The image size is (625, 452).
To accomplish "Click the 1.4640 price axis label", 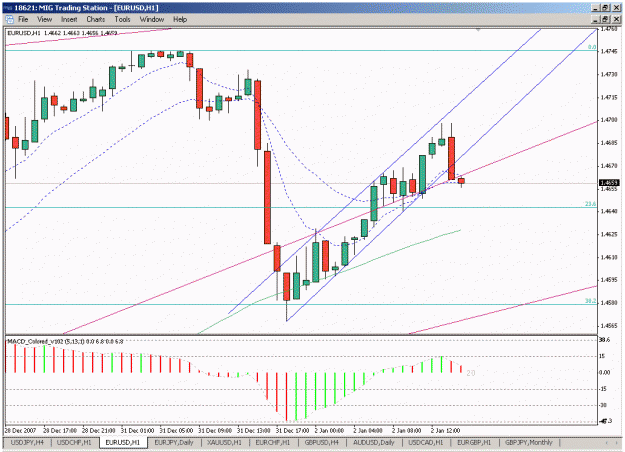I will click(609, 211).
